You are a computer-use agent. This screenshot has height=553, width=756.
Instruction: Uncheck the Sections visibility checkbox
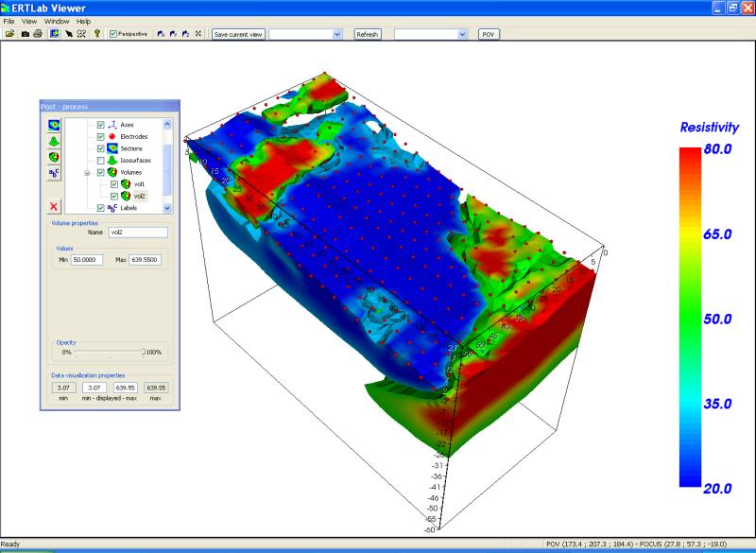(101, 148)
